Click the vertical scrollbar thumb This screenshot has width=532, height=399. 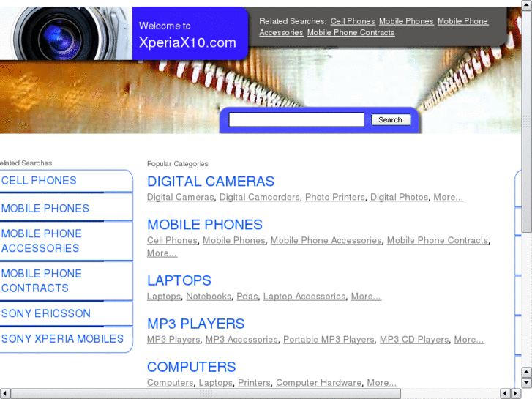point(527,122)
